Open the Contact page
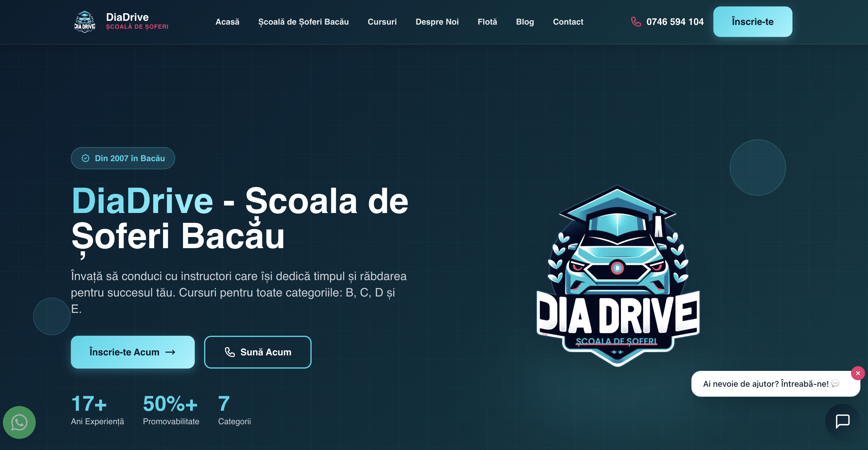The image size is (868, 450). click(568, 22)
